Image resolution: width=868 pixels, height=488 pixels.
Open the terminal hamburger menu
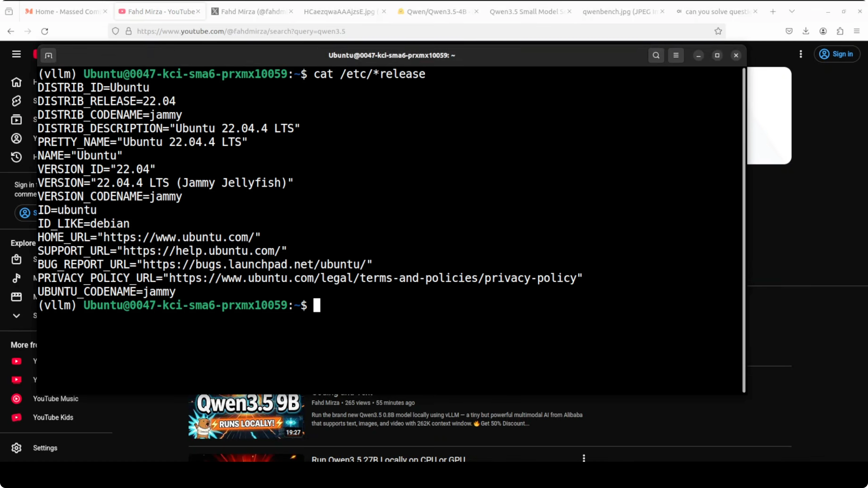pyautogui.click(x=676, y=55)
